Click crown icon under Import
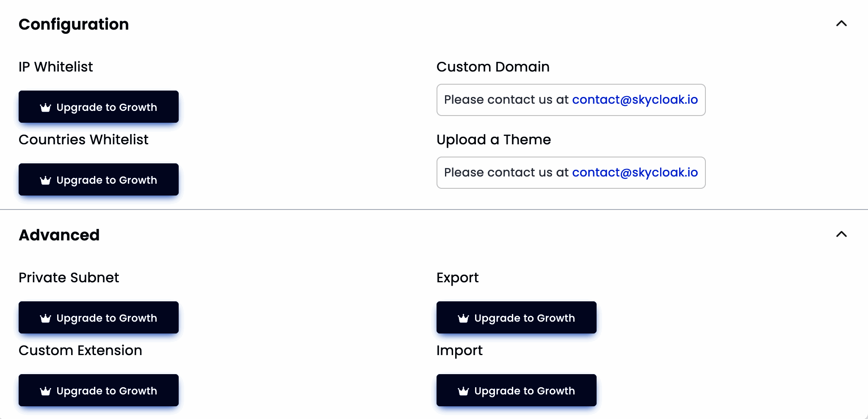The height and width of the screenshot is (419, 868). (463, 391)
